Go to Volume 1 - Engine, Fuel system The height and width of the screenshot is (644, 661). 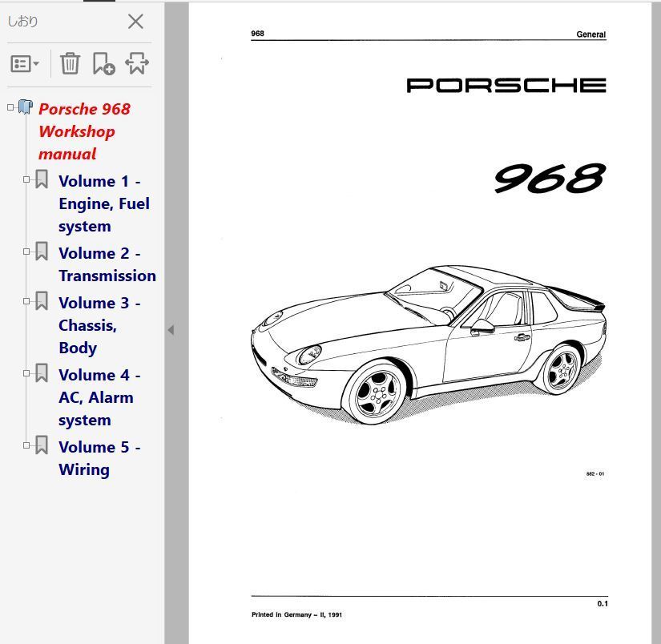pyautogui.click(x=104, y=203)
